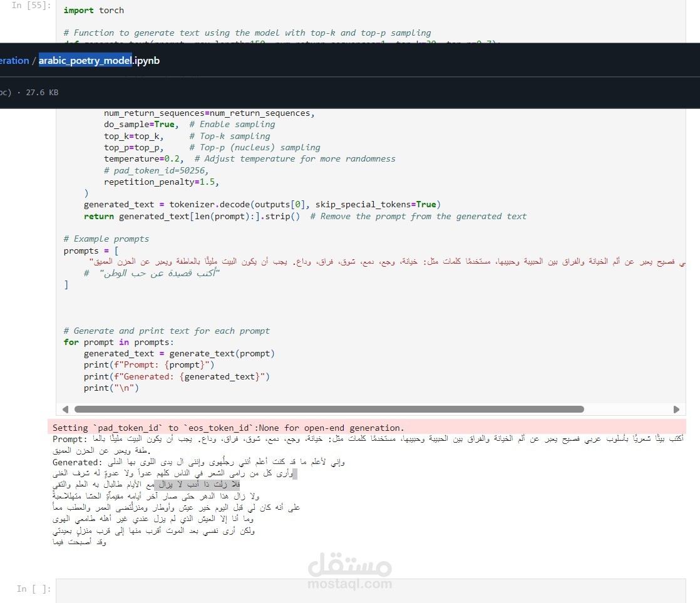The width and height of the screenshot is (700, 603).
Task: Click the 'num_return_sequences=num_return_sequences' line
Action: point(209,113)
